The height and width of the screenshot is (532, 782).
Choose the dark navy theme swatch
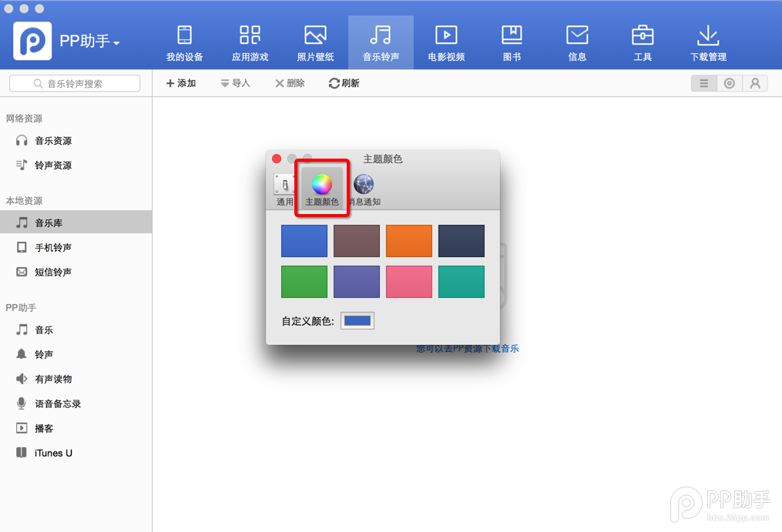(x=461, y=241)
